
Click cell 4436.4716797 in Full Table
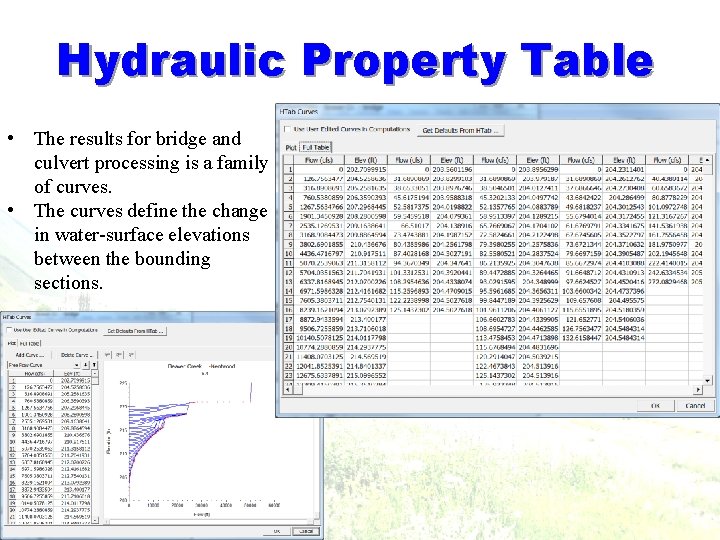319,253
